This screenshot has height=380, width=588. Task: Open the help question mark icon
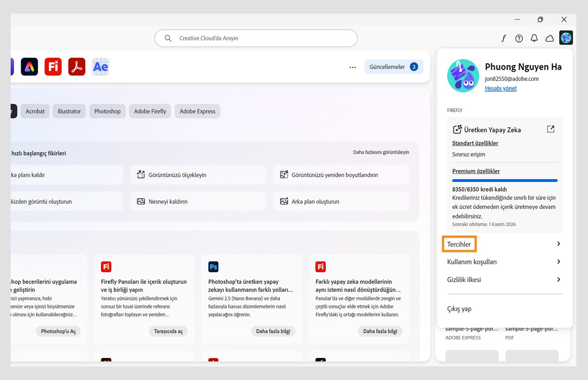pyautogui.click(x=519, y=38)
